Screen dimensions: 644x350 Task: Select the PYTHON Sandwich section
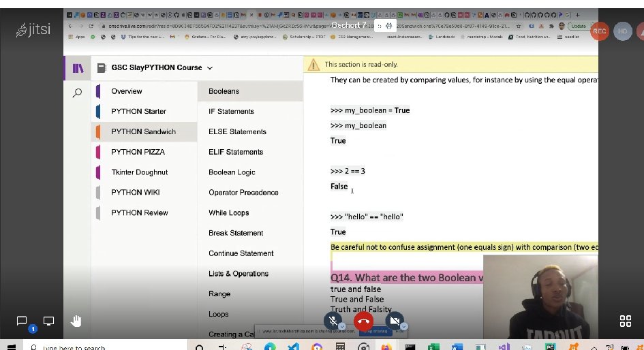[x=144, y=131]
